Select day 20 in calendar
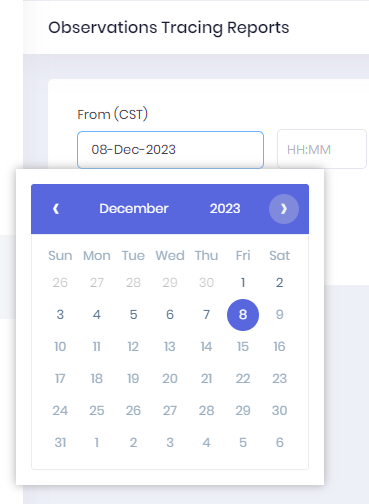Screen dimensions: 369x504 (170, 379)
